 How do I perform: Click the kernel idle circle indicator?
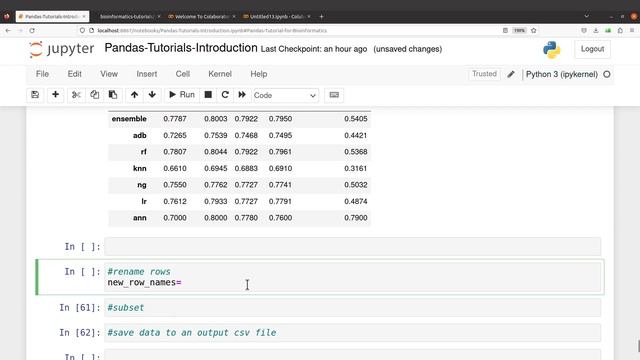(607, 74)
